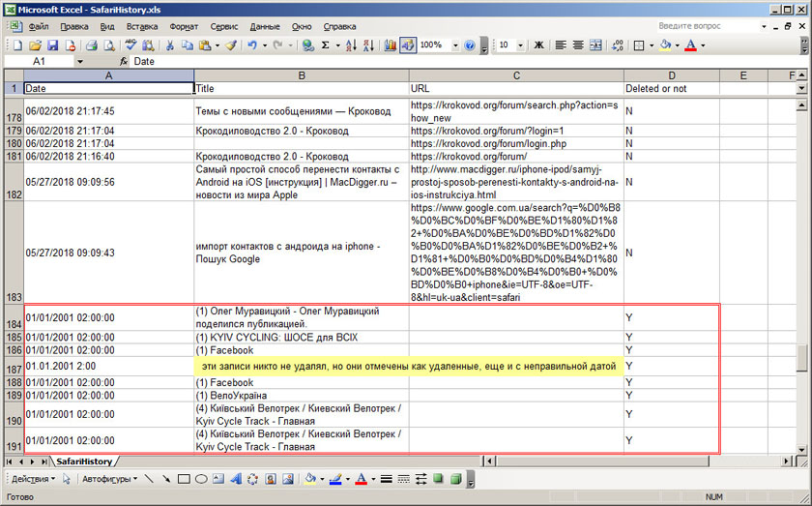Toggle the Select Objects pointer tool

click(x=67, y=479)
